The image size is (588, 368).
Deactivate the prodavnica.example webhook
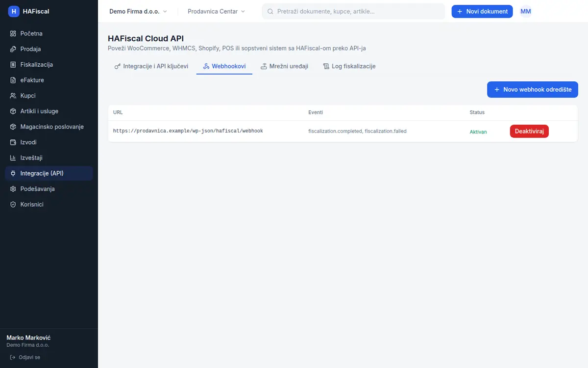529,131
